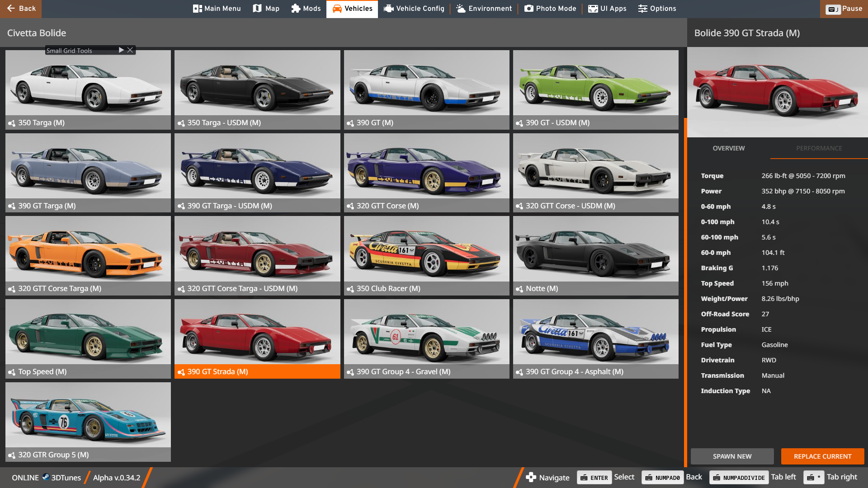This screenshot has height=488, width=868.
Task: Click the 390 GT Strada config icon
Action: point(181,372)
